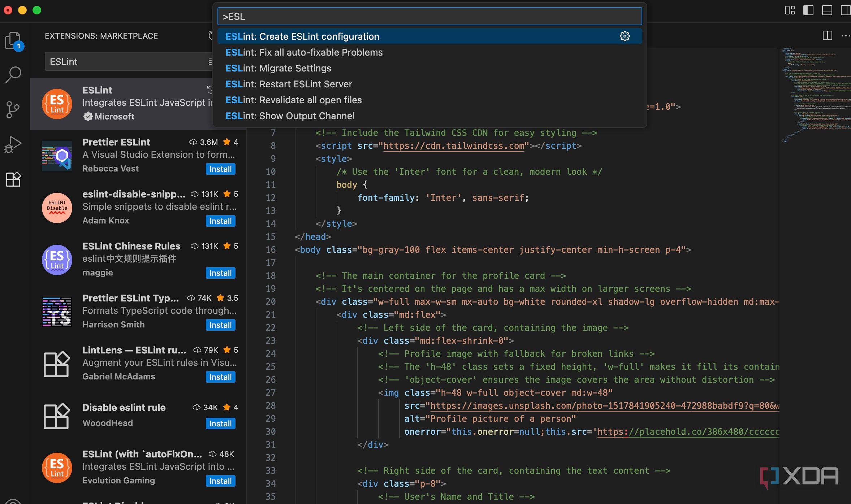Open the Search view icon

[13, 75]
